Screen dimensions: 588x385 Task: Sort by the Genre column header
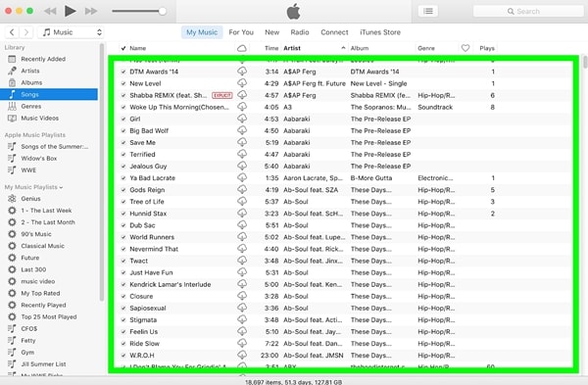(x=426, y=48)
